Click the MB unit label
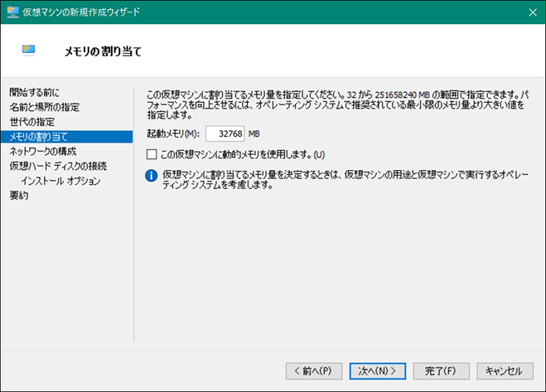This screenshot has height=392, width=546. point(254,133)
